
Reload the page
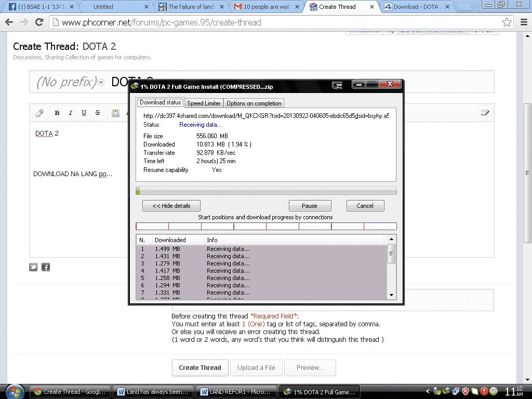click(39, 22)
